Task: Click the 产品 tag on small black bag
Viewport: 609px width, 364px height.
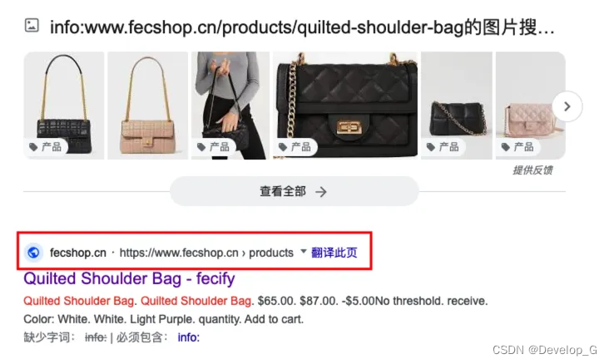Action: point(443,147)
